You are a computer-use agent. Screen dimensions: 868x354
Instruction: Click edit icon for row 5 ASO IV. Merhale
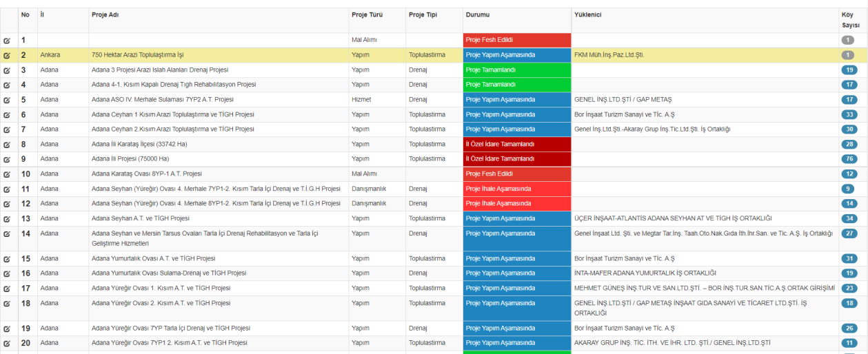7,100
